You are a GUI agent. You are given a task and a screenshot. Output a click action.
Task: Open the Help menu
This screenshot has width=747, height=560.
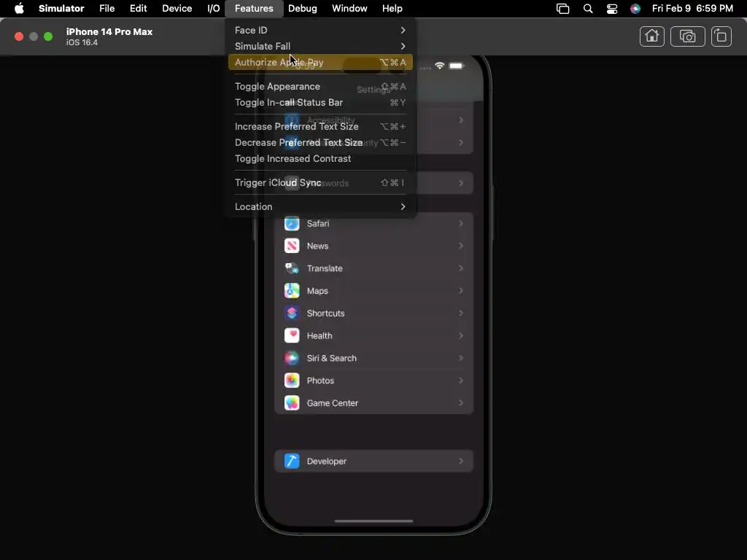[x=392, y=9]
